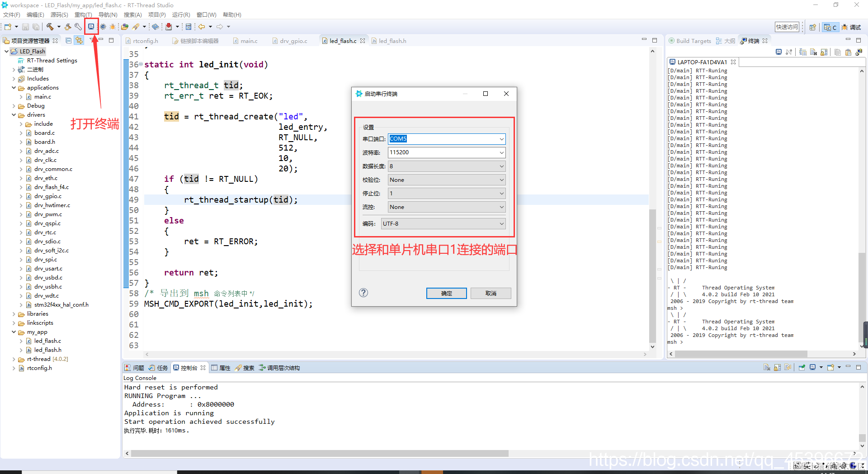Viewport: 868px width, 474px height.
Task: Switch to the 调试 debug perspective
Action: coord(851,27)
